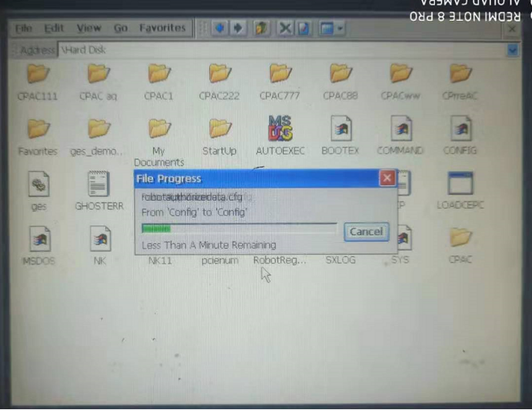Open the File menu

point(24,28)
